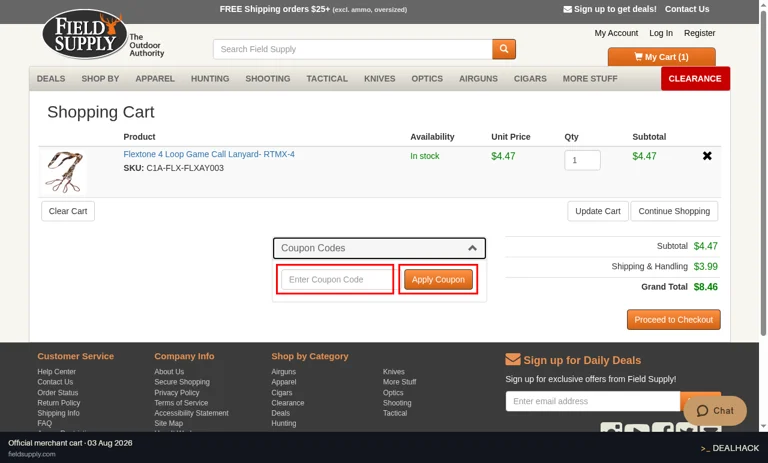This screenshot has width=768, height=463.
Task: Open the Flextone 4 Loop Game Call Lanyard link
Action: 209,154
